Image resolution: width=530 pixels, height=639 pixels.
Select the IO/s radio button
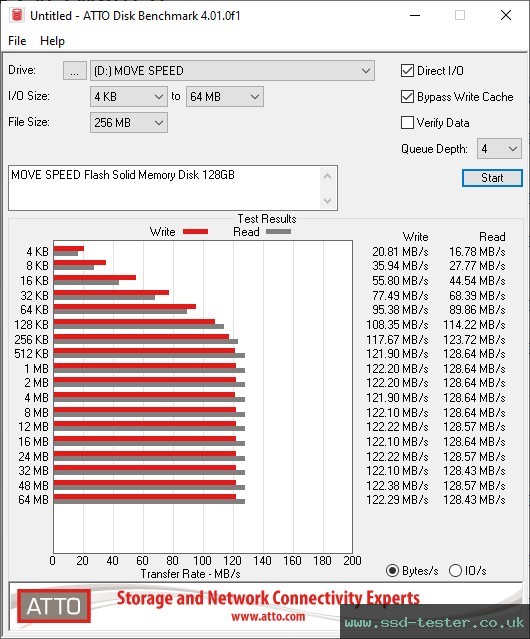click(455, 571)
